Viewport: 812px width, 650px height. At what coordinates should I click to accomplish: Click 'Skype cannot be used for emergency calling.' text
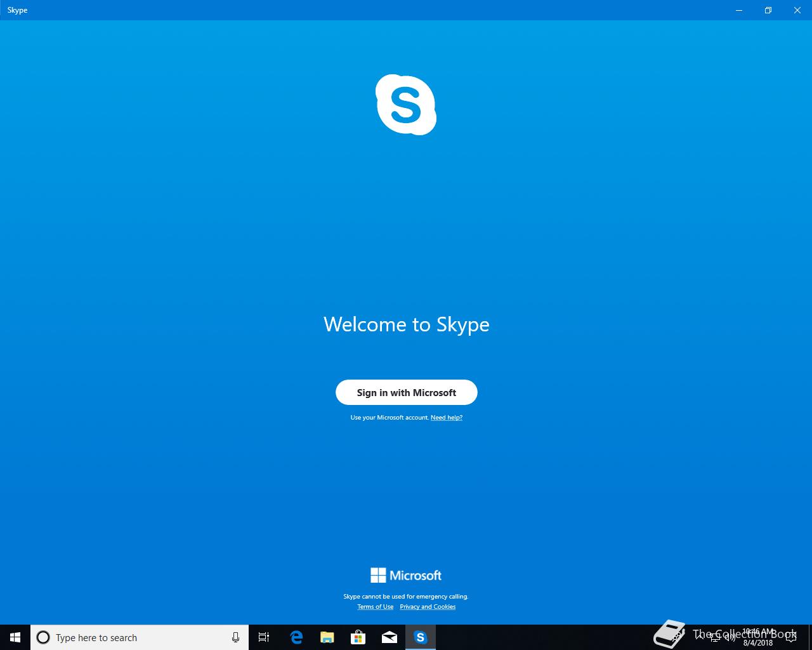(x=406, y=597)
